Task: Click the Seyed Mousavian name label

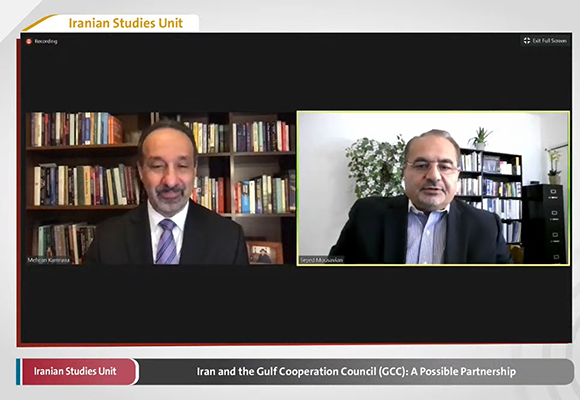Action: [321, 260]
